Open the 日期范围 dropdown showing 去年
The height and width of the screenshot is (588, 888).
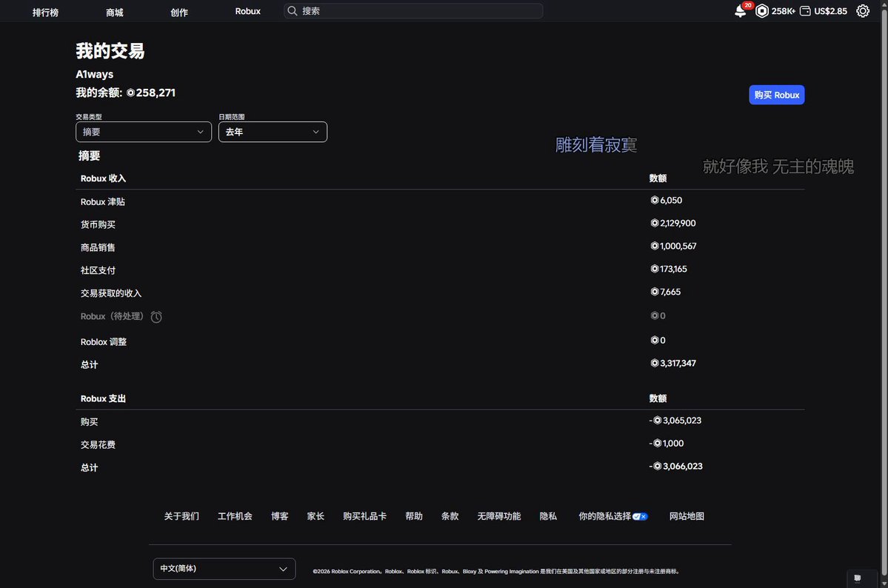(273, 132)
